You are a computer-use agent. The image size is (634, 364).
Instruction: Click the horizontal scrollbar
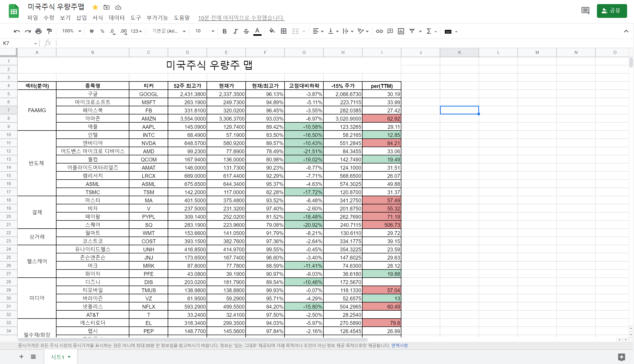tap(193, 339)
